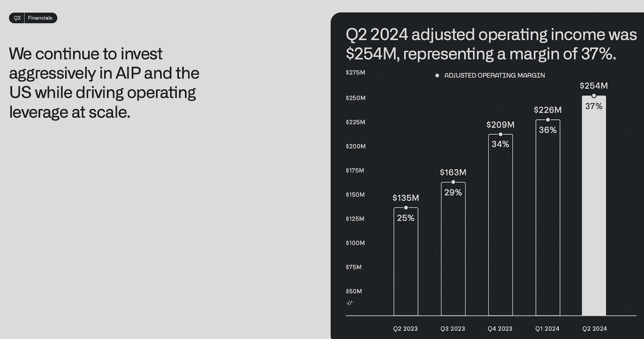Select the margin dot on the Q1 2024 bar
This screenshot has width=644, height=339.
tap(548, 120)
